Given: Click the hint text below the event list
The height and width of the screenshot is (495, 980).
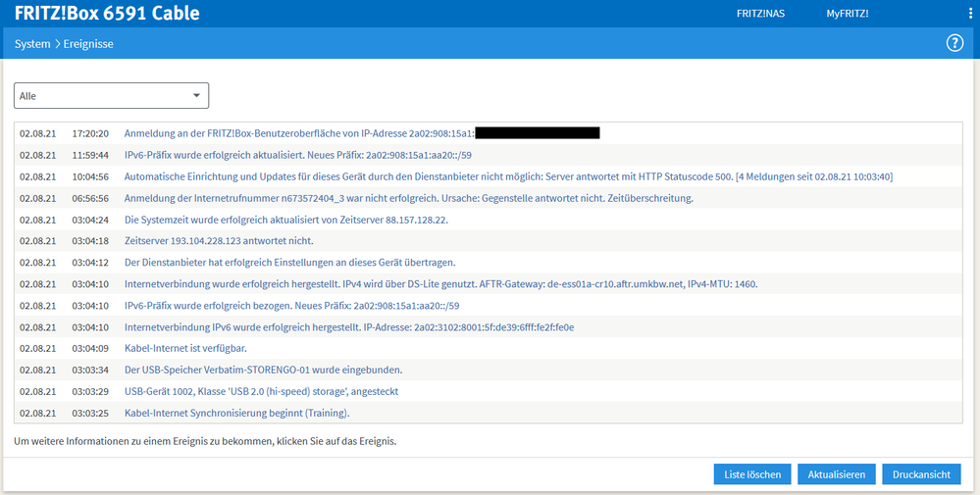Looking at the screenshot, I should point(206,441).
